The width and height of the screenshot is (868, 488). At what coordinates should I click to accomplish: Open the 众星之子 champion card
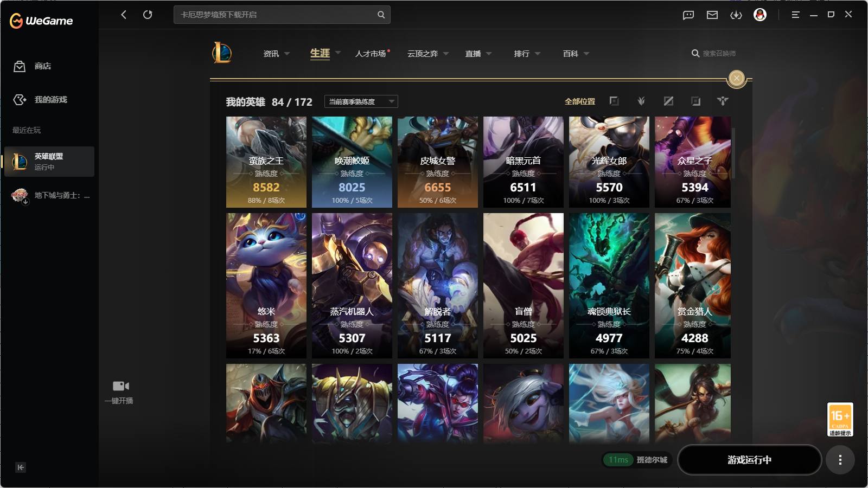pos(693,162)
